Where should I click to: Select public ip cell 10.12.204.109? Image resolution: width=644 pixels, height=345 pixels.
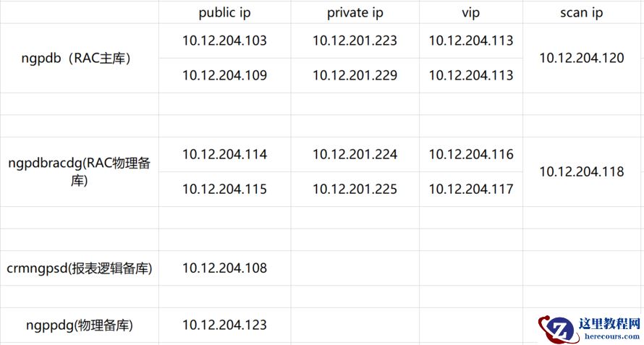[224, 75]
